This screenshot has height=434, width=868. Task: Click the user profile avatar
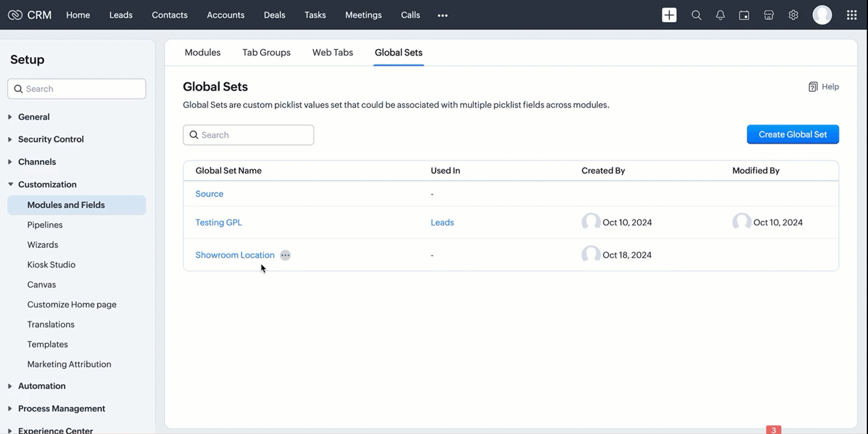[822, 15]
